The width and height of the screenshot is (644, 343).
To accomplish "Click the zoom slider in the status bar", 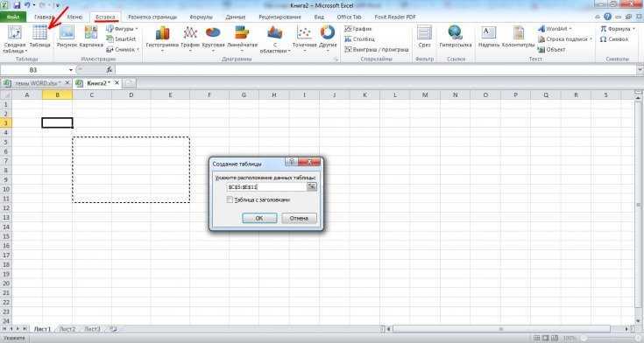I will tap(612, 339).
